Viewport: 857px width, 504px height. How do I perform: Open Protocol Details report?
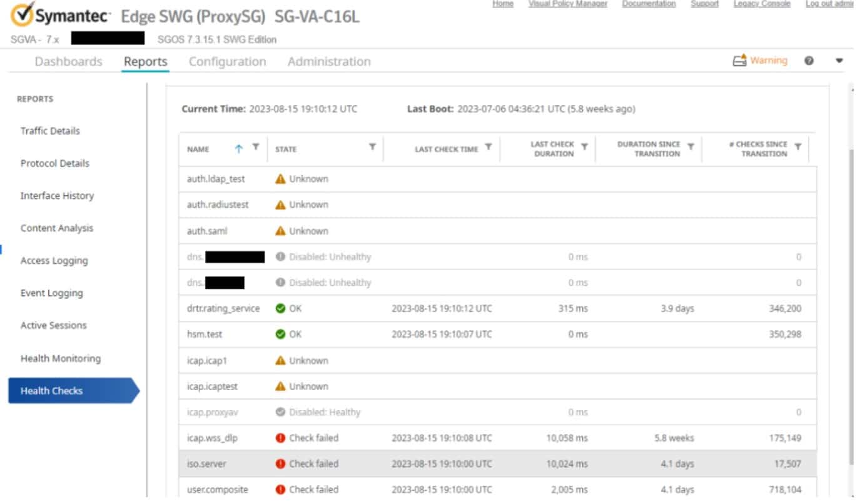point(55,163)
